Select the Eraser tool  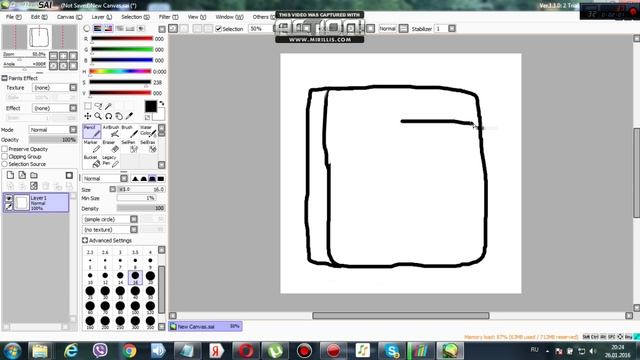[x=111, y=147]
